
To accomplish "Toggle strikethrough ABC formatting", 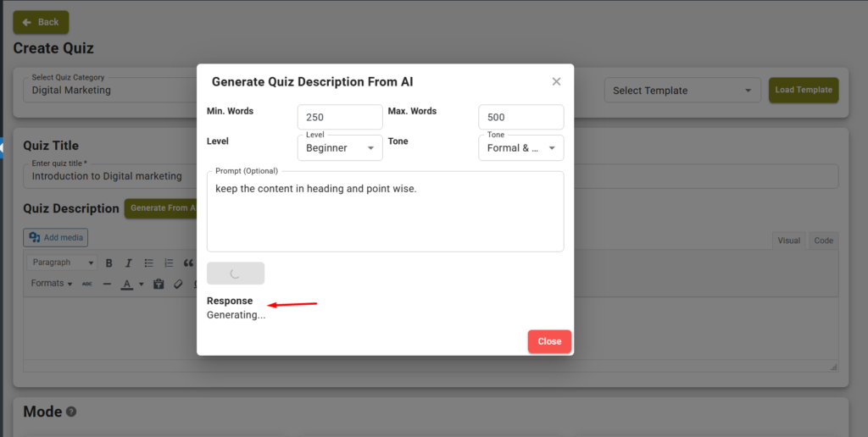I will coord(87,284).
